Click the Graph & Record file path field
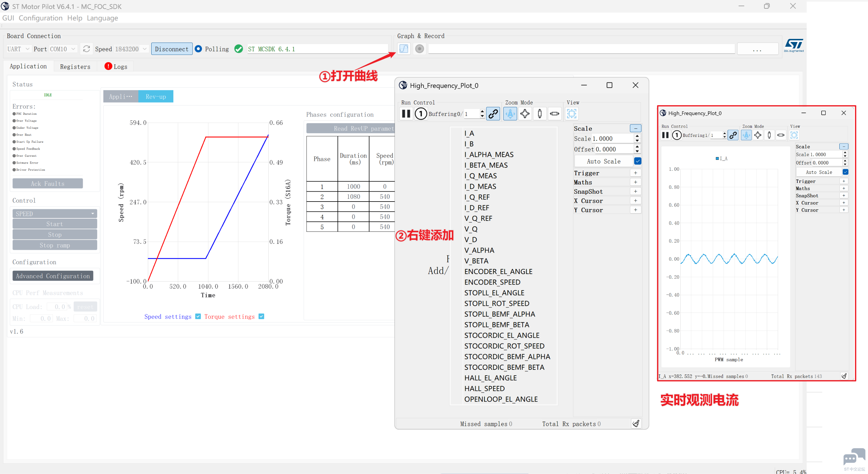The image size is (868, 474). (x=581, y=49)
